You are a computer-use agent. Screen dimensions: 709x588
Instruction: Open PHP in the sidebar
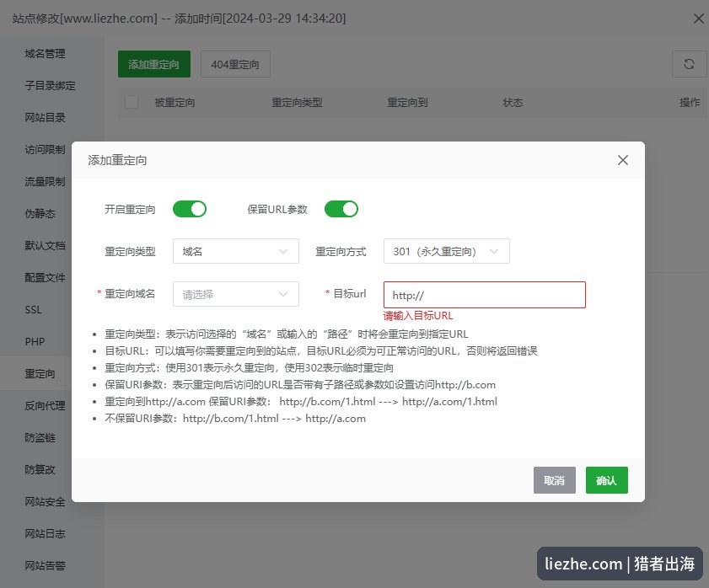pyautogui.click(x=35, y=342)
